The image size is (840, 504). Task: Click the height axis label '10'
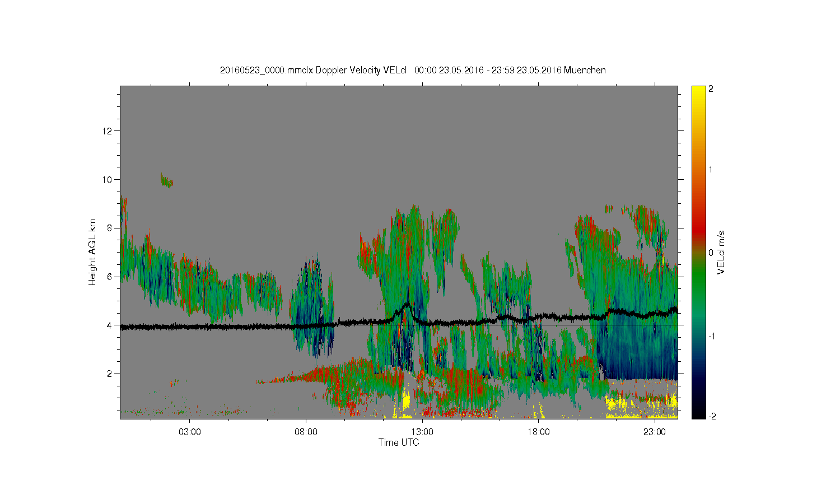(x=108, y=180)
